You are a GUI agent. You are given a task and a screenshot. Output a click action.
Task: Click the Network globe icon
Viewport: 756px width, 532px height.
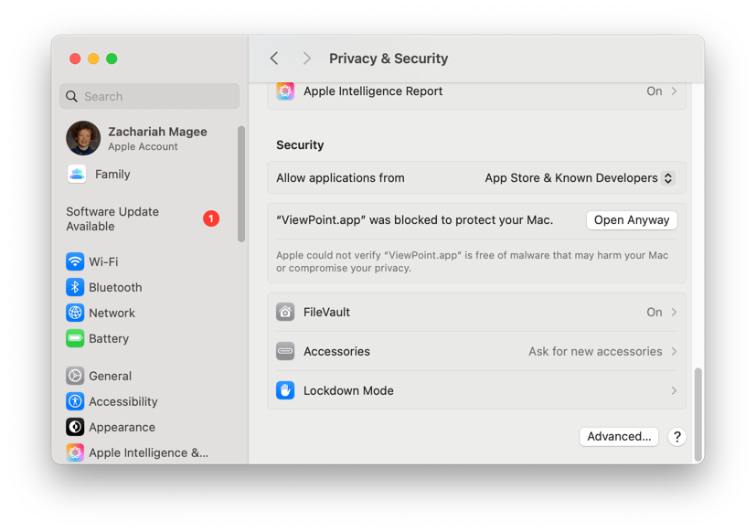pyautogui.click(x=75, y=313)
